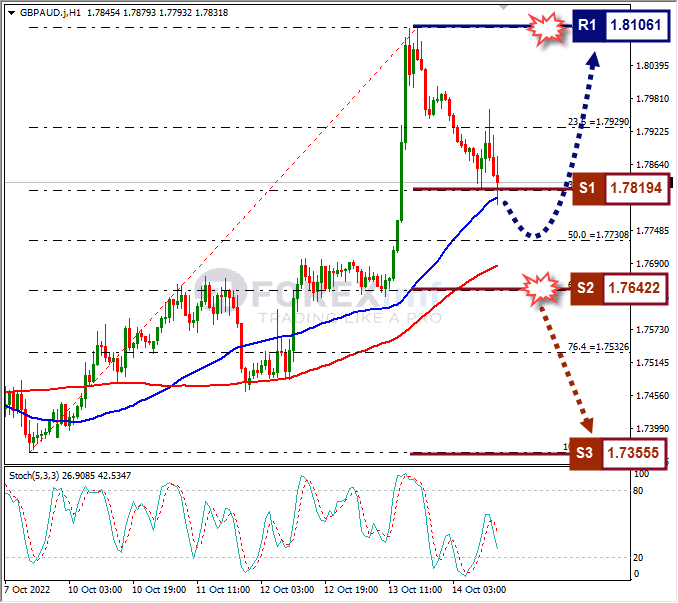This screenshot has height=603, width=678.
Task: Click the 10 Oct 19:00 time label
Action: click(159, 590)
